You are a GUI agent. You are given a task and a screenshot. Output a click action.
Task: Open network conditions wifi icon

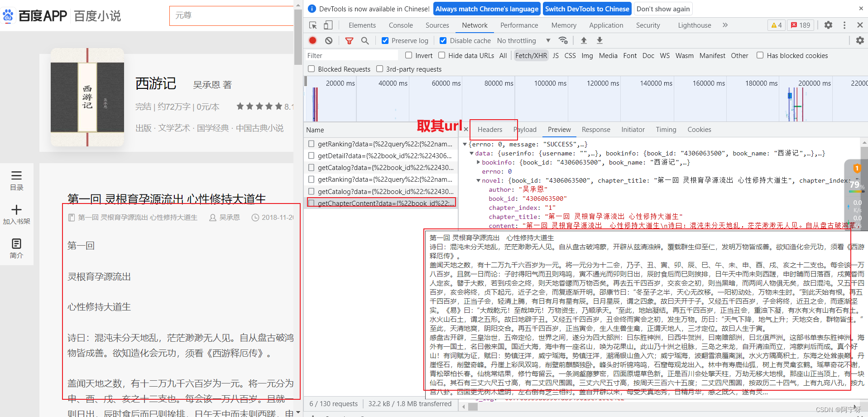click(563, 40)
